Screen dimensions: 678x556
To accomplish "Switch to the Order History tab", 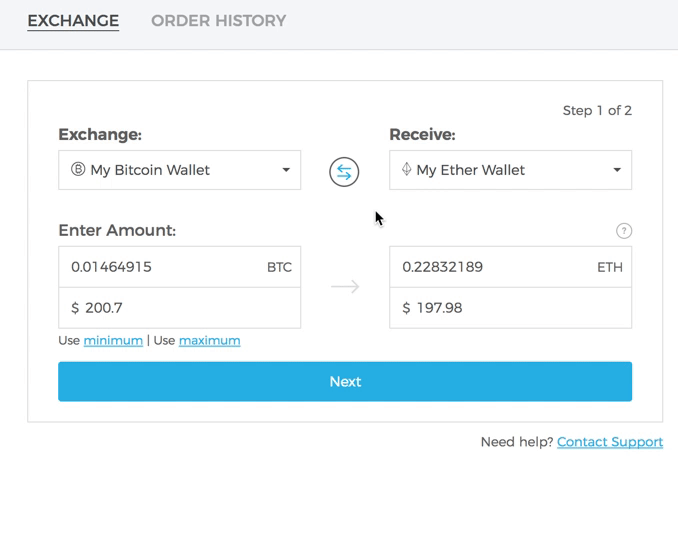I will [218, 21].
